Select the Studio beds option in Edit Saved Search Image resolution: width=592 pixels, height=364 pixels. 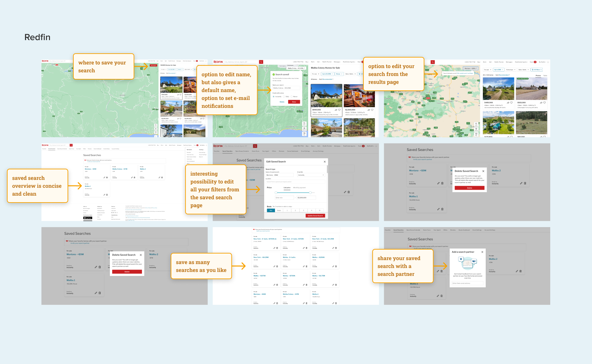(x=279, y=210)
